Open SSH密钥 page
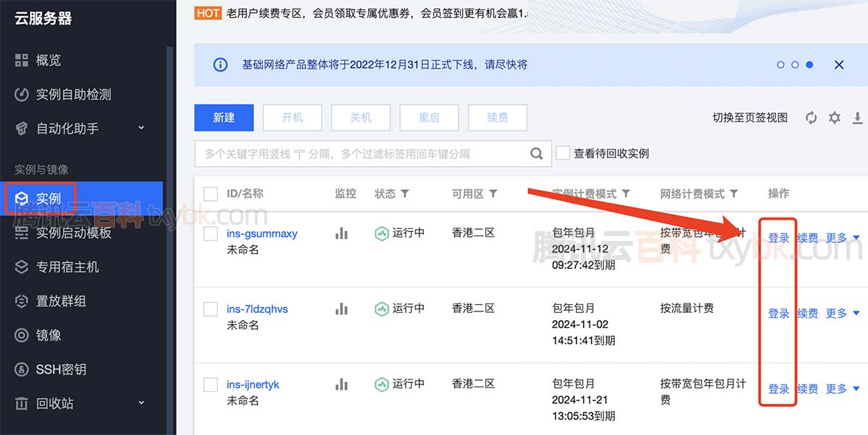 pos(61,369)
